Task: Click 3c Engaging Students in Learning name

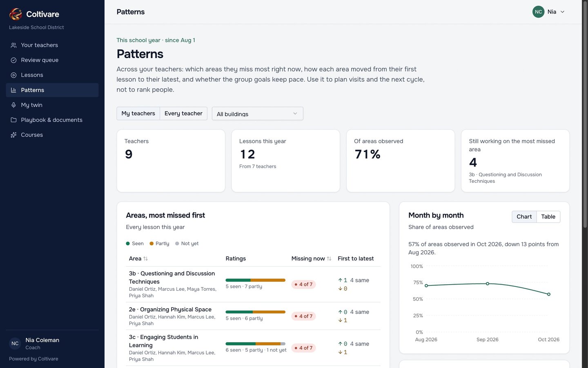Action: [x=163, y=341]
